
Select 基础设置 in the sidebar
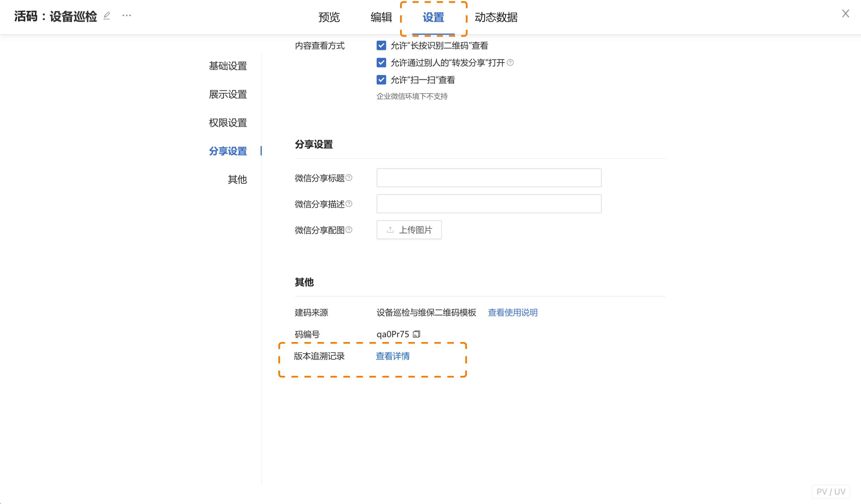tap(228, 66)
